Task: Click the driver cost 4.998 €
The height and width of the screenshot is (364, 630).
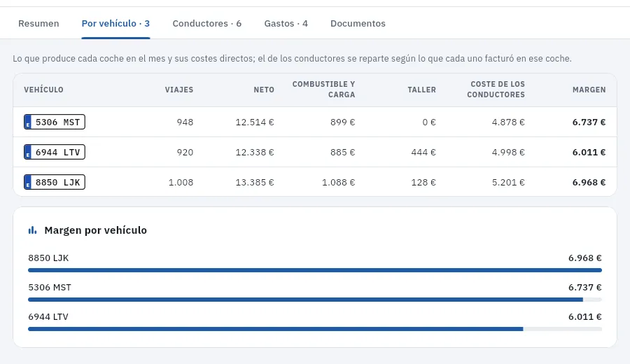Action: pos(508,153)
